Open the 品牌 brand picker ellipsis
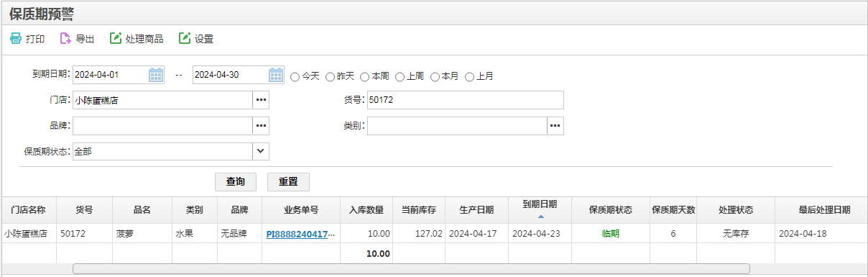 (261, 126)
